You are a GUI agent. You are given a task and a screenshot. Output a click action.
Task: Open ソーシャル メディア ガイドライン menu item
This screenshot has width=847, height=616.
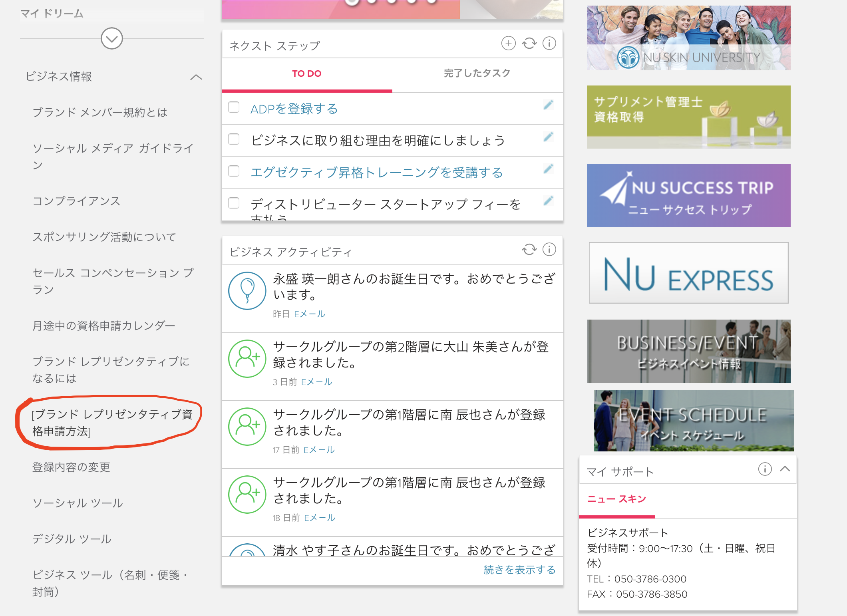(113, 157)
